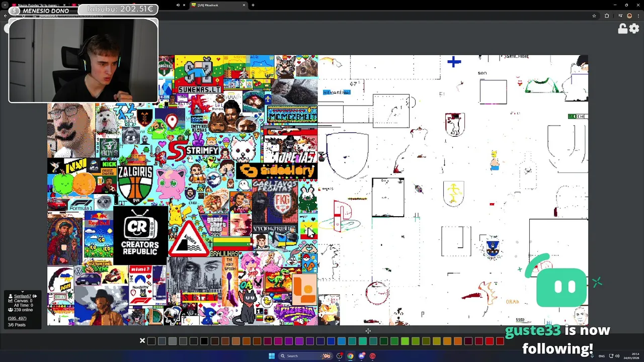Pick the pure black swatch
644x362 pixels.
point(204,341)
